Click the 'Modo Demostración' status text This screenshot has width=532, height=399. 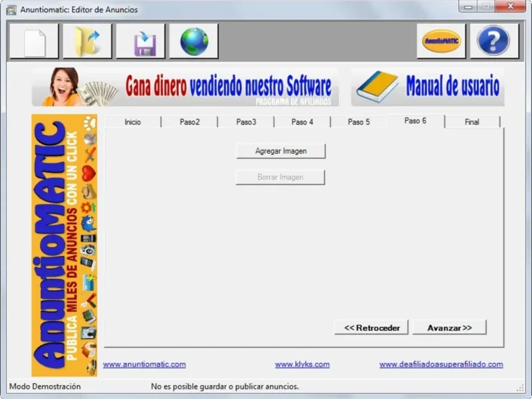[45, 386]
